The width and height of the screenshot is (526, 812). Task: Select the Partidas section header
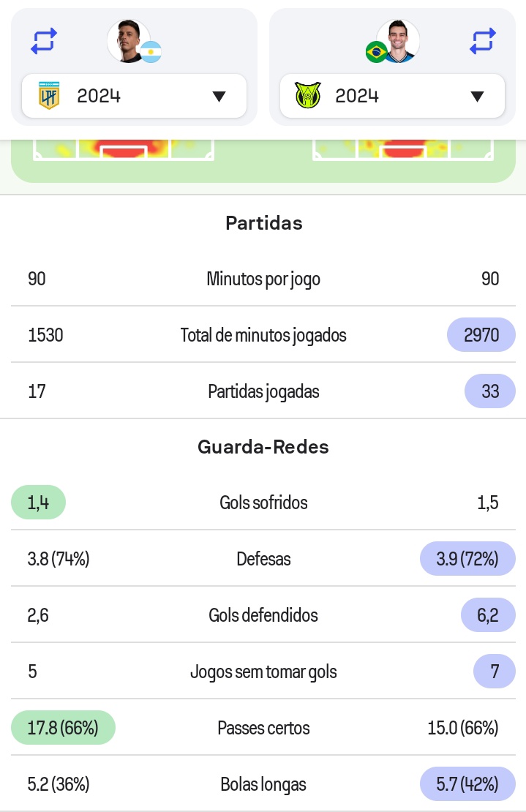pos(263,223)
